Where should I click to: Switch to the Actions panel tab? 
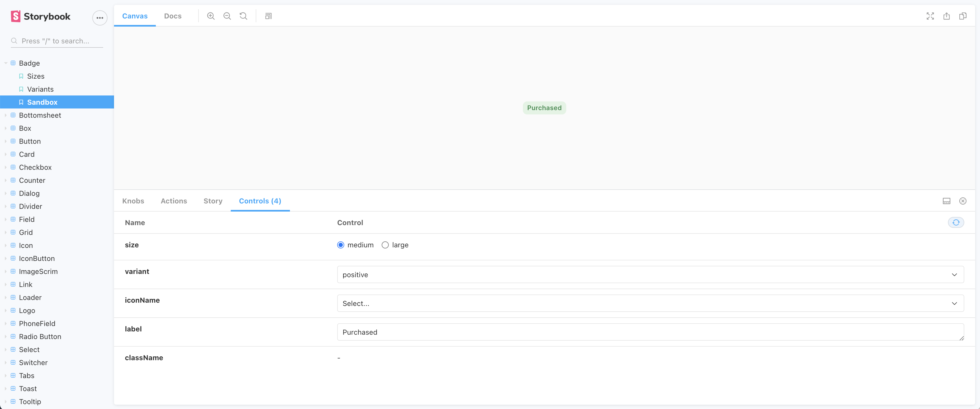pos(174,201)
